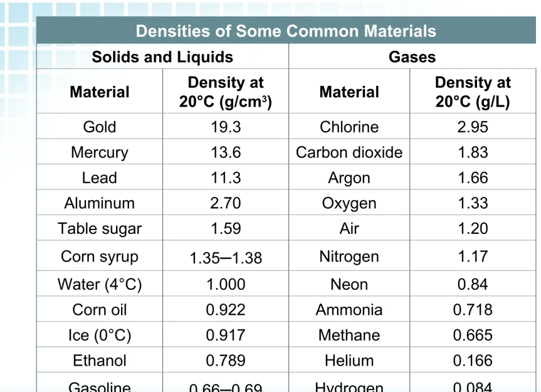This screenshot has width=541, height=392.
Task: Click the Carbon dioxide density 1.83
Action: click(473, 152)
